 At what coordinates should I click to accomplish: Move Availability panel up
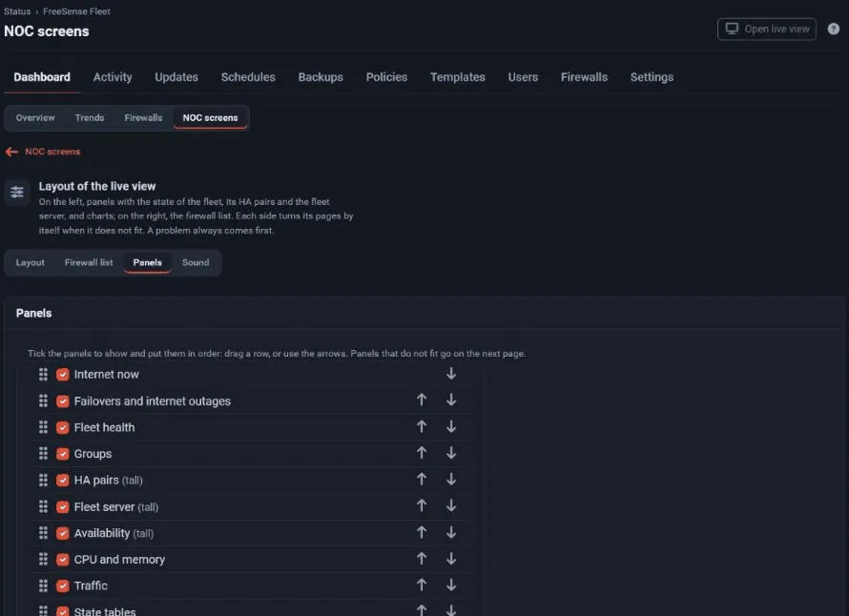(x=422, y=532)
